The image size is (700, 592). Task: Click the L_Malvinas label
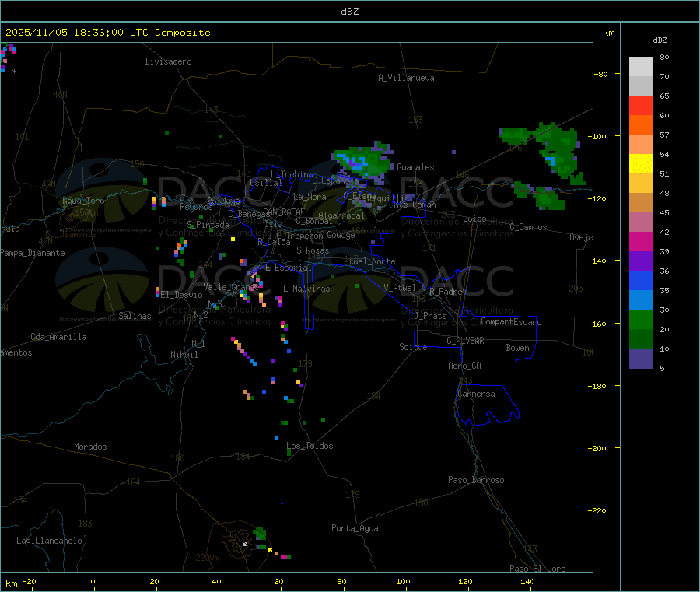[306, 289]
